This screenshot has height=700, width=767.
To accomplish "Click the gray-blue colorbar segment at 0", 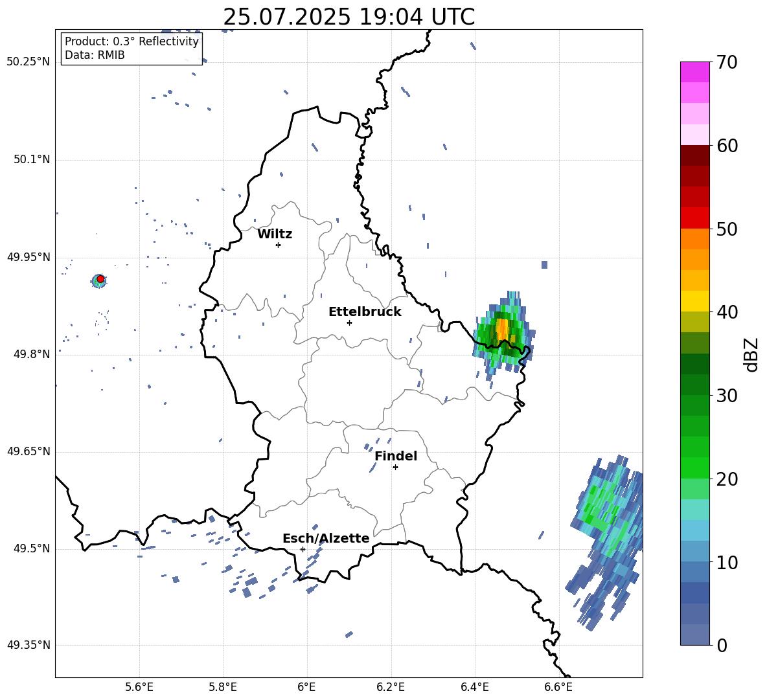I will click(694, 635).
